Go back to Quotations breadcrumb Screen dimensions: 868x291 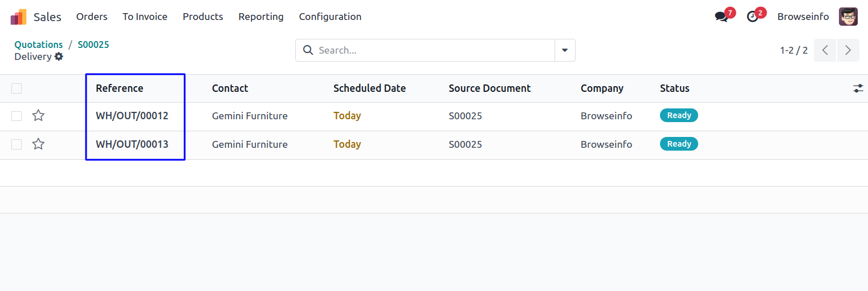[x=39, y=45]
